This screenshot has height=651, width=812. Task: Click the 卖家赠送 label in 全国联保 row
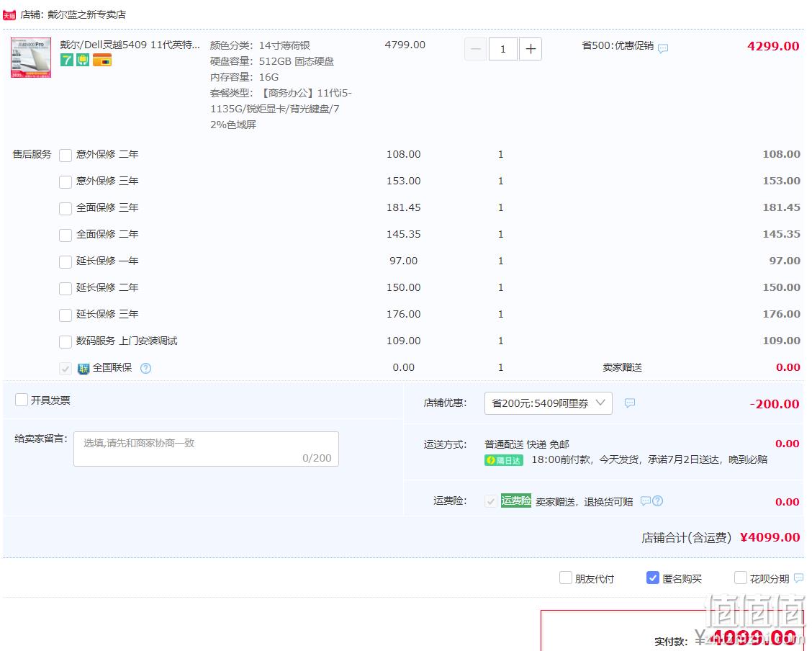tap(622, 368)
